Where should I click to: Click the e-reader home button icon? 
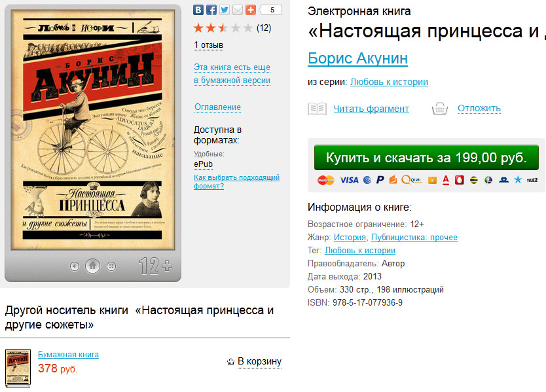pos(92,266)
